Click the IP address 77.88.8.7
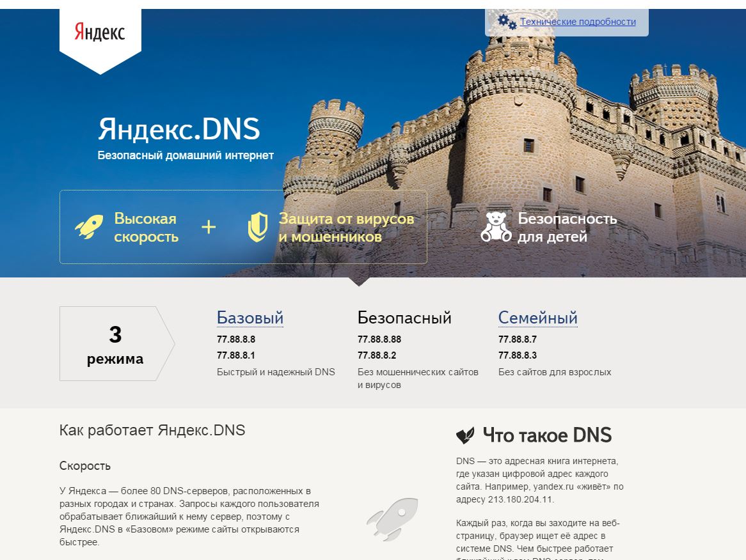The width and height of the screenshot is (746, 560). pyautogui.click(x=518, y=339)
